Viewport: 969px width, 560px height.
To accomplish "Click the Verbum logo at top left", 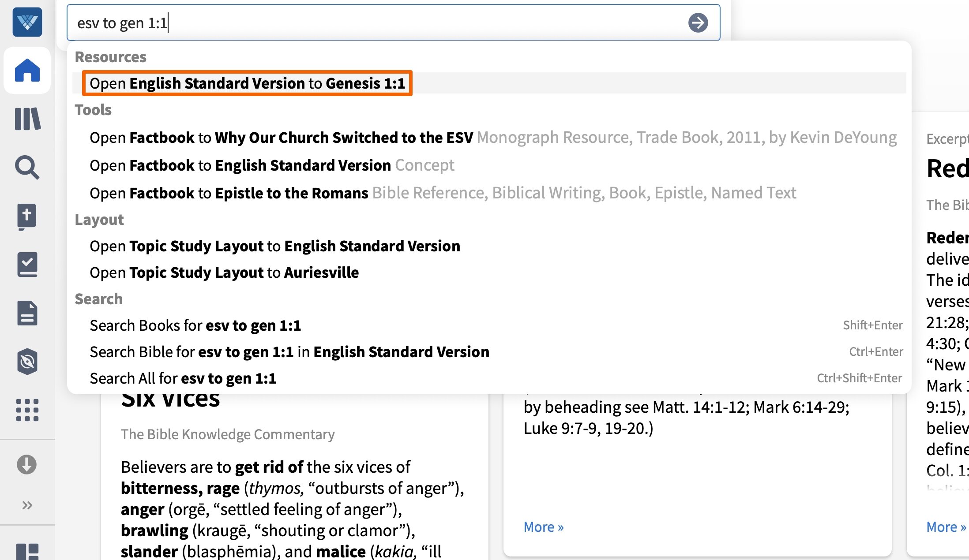I will (27, 22).
